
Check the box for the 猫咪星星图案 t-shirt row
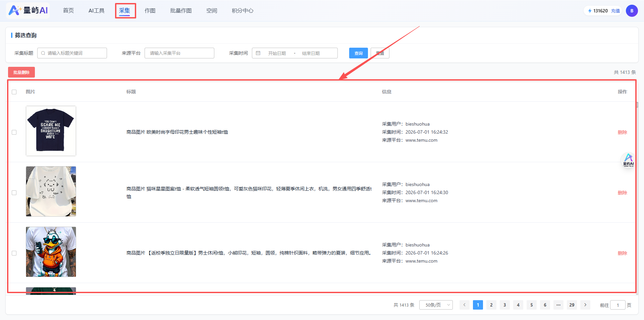(14, 193)
